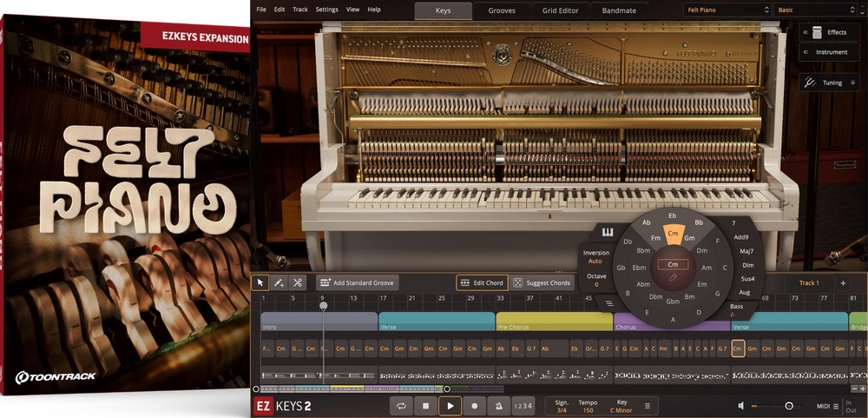Open the Settings menu
The height and width of the screenshot is (418, 868).
coord(326,10)
